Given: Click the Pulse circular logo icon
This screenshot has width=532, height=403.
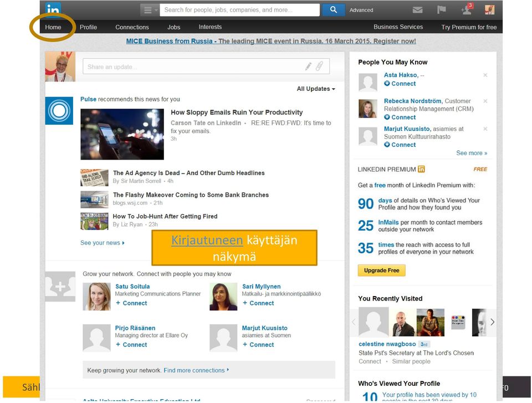Looking at the screenshot, I should [x=59, y=111].
